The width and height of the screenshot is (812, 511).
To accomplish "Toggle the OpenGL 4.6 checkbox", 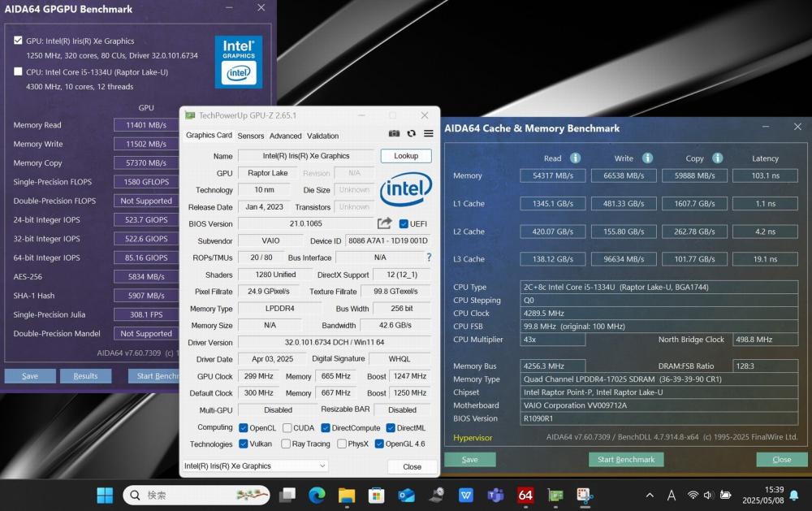I will click(x=379, y=444).
